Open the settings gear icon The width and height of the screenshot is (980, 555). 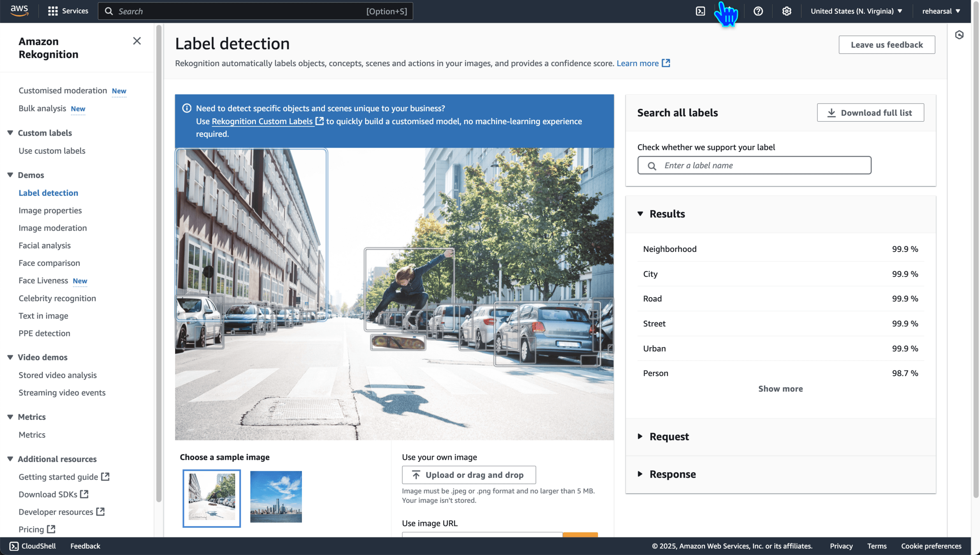(786, 11)
